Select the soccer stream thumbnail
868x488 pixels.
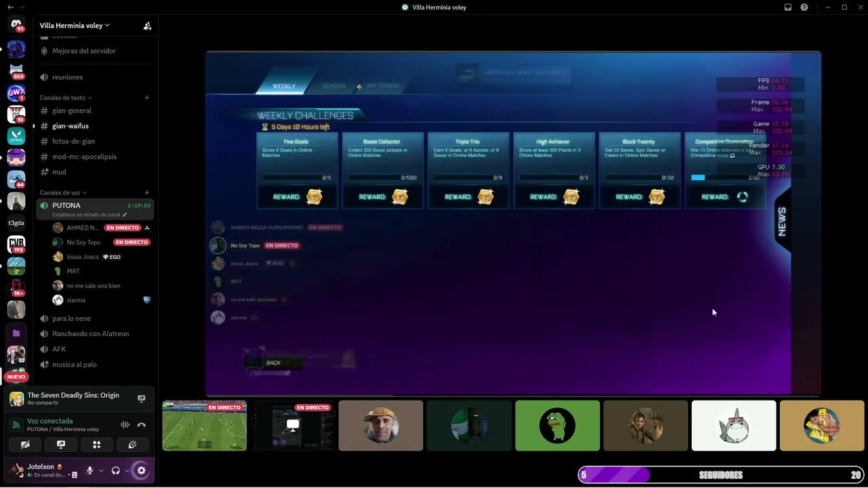204,426
